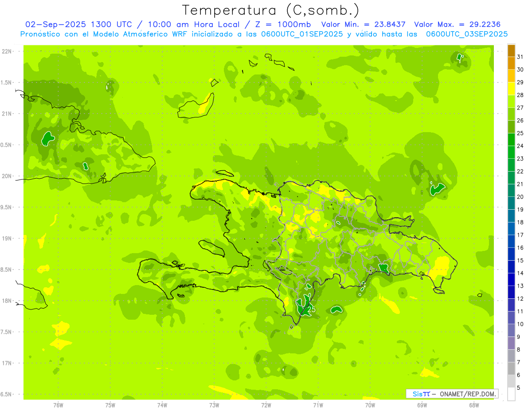Click the title 'Temperatura (C,somb.)'
Screen dimensions: 532x411
[x=271, y=10]
